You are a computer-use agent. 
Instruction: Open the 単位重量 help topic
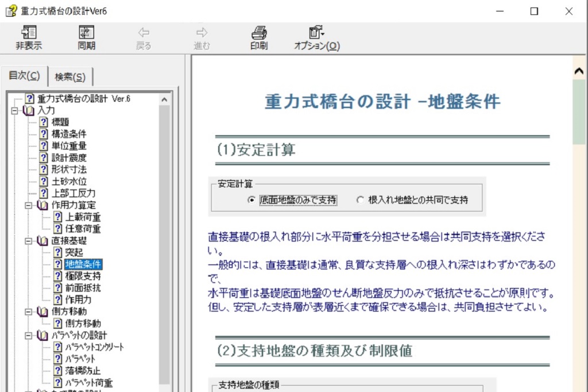click(69, 145)
